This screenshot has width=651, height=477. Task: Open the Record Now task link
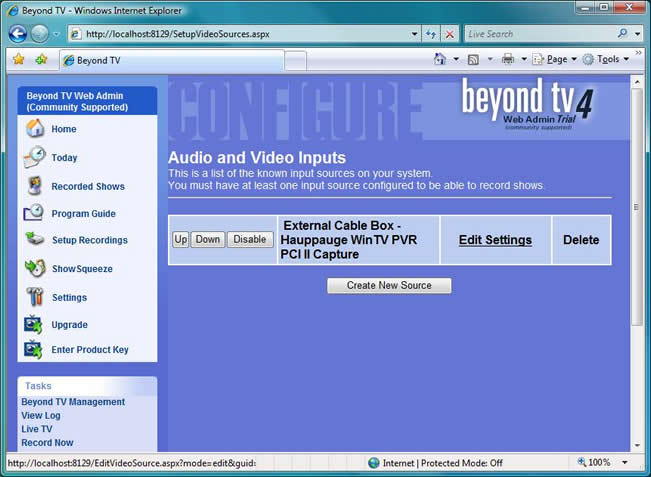point(47,443)
